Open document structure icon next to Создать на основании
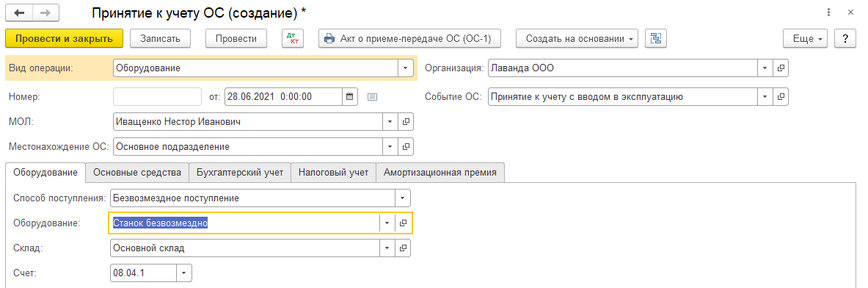 tap(656, 38)
